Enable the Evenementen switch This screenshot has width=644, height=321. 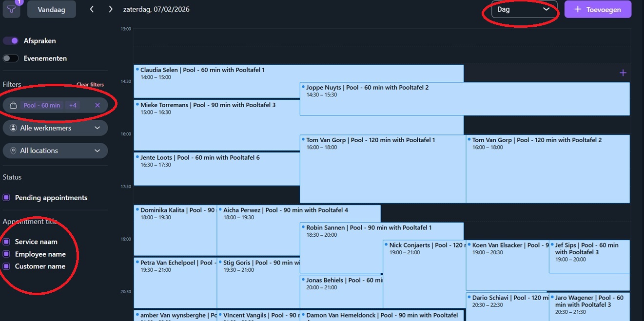click(x=11, y=58)
